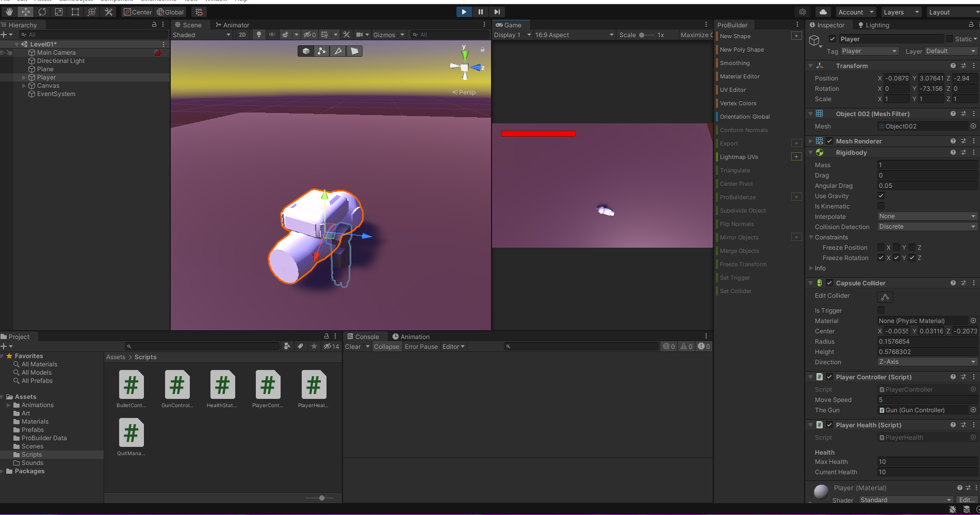980x515 pixels.
Task: Open the Display 1 dropdown
Action: point(512,35)
